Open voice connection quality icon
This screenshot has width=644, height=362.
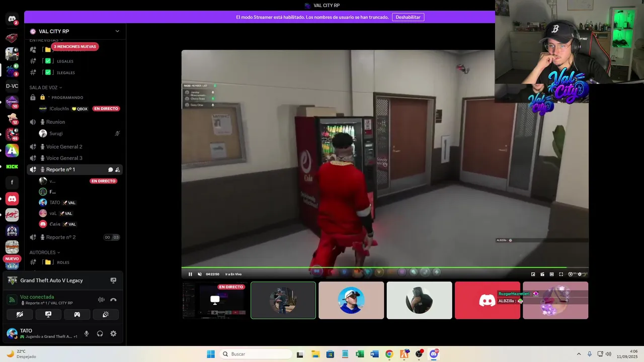pos(12,300)
